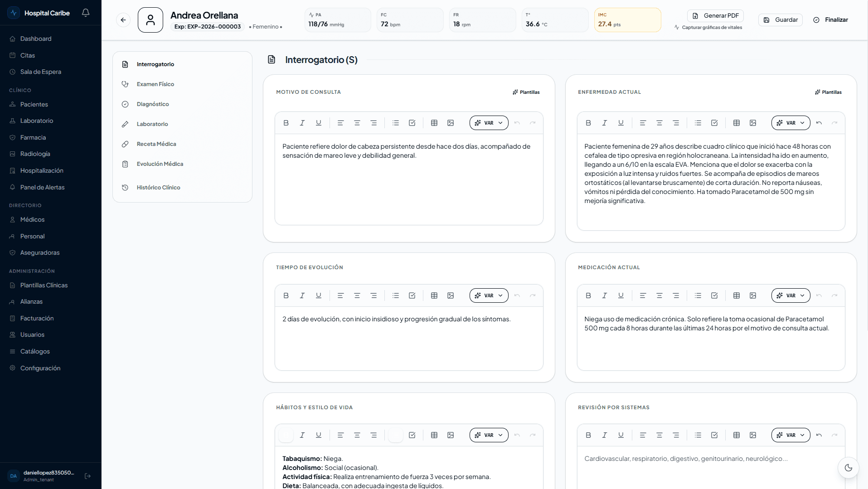This screenshot has width=868, height=489.
Task: Align right in Motivo de Consulta editor
Action: point(373,123)
